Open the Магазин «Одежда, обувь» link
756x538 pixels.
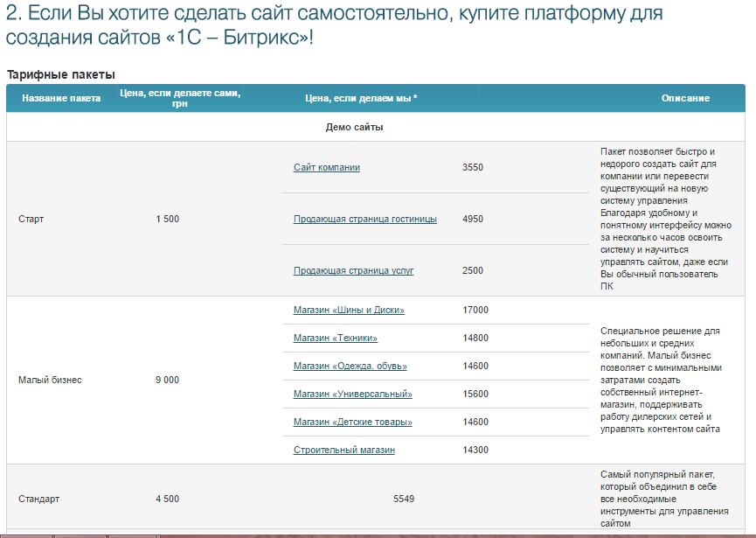[x=350, y=366]
